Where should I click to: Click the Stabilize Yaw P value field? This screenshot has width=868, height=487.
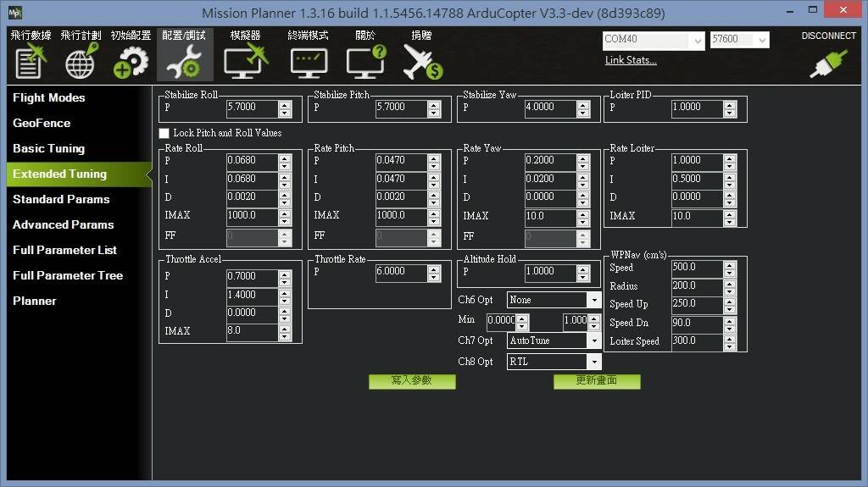pyautogui.click(x=550, y=108)
